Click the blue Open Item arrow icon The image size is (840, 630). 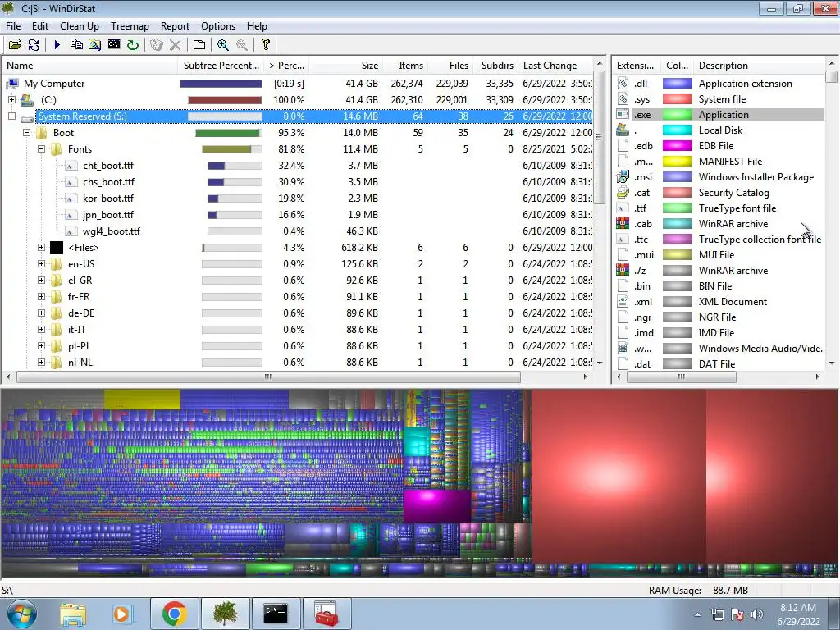point(57,44)
